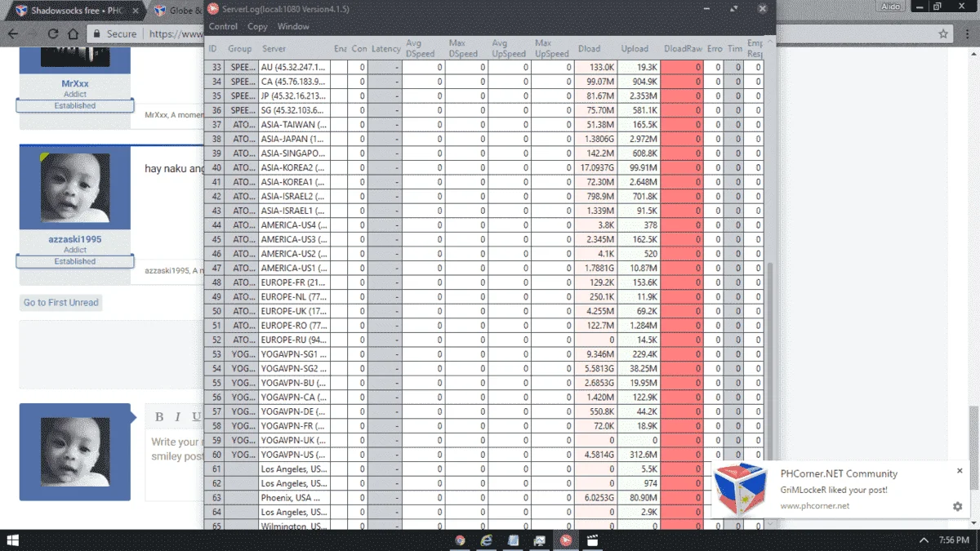Toggle italic in the reply editor
Viewport: 980px width, 551px height.
(x=178, y=417)
